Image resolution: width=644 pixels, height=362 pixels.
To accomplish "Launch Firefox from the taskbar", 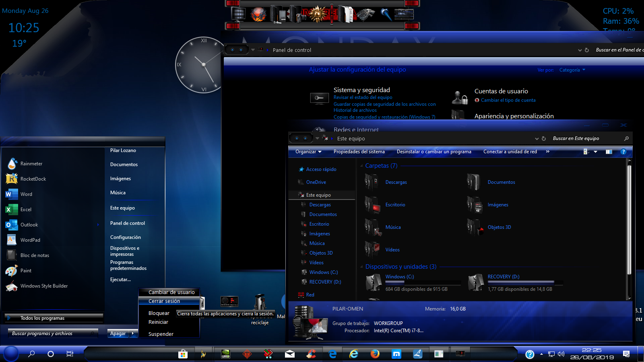I will coord(375,354).
